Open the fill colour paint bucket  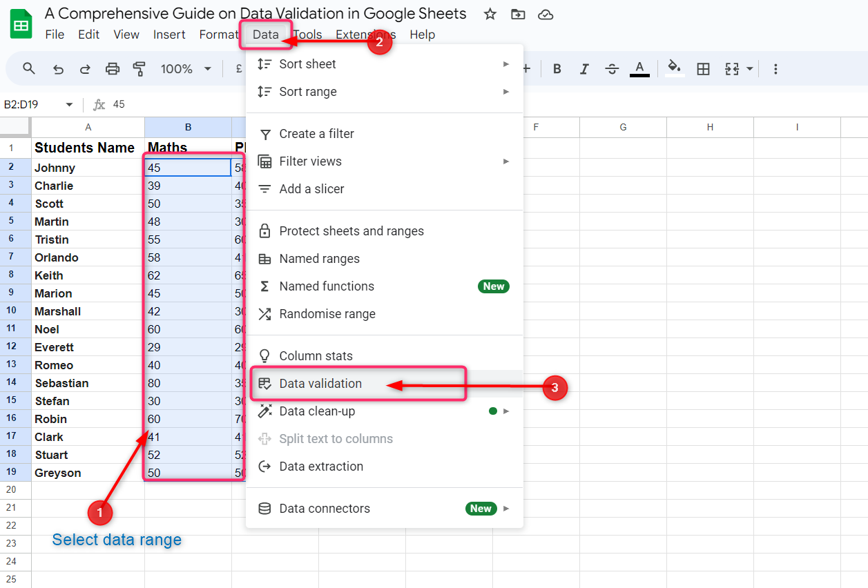[674, 68]
